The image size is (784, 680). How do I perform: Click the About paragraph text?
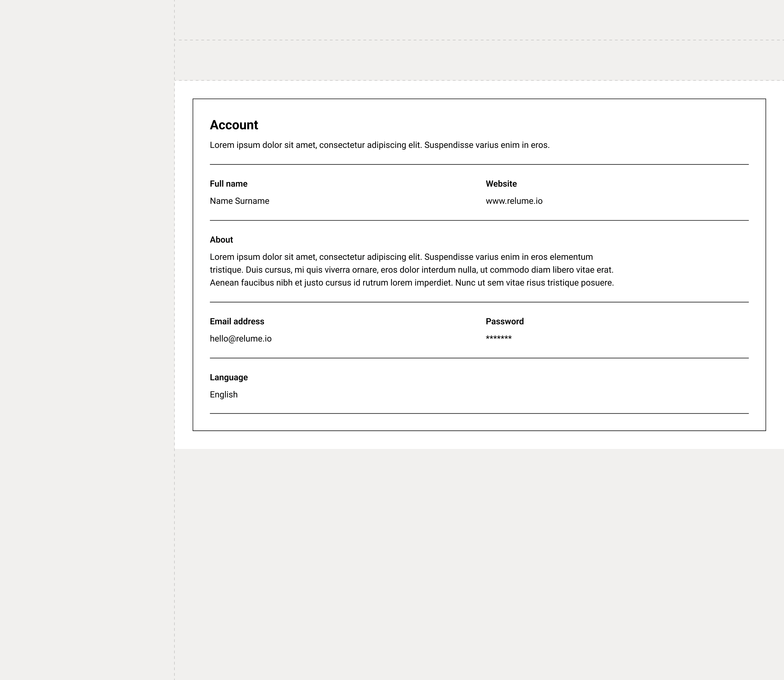click(412, 270)
